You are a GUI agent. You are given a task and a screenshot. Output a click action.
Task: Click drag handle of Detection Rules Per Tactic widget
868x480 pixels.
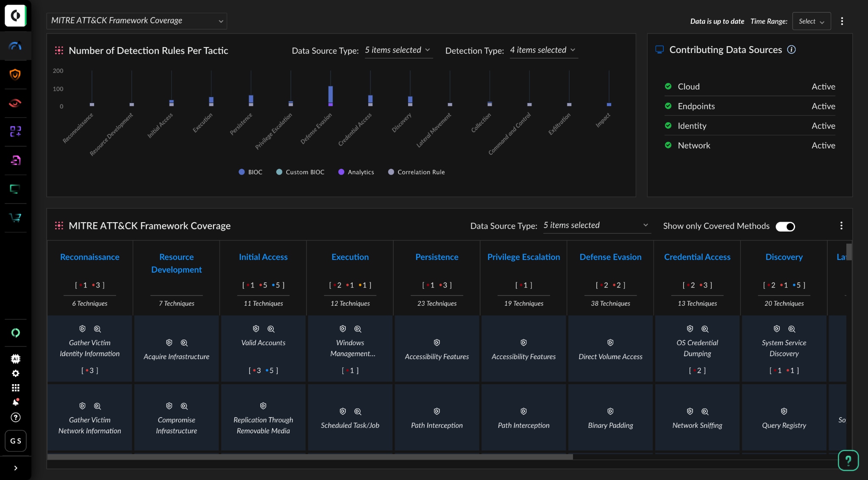[59, 50]
